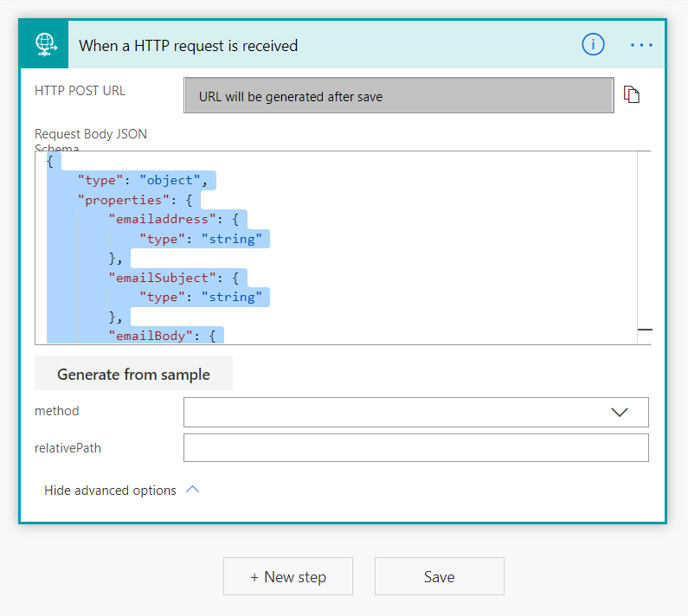The image size is (688, 616).
Task: Click the Hide advanced options link
Action: coord(110,491)
